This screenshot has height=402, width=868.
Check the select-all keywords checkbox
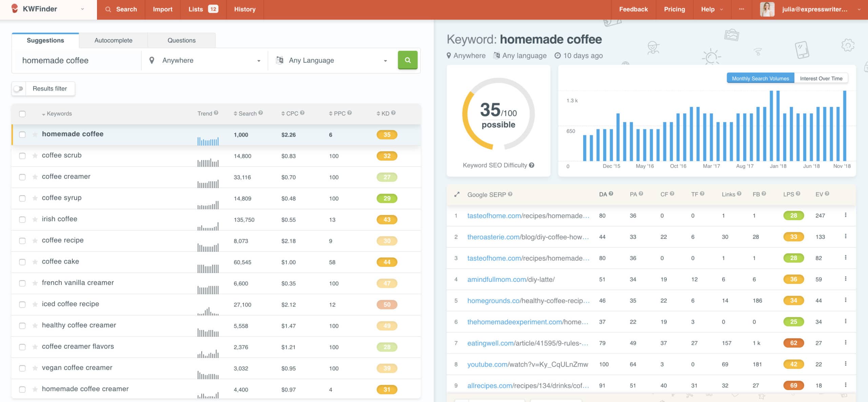(x=22, y=114)
